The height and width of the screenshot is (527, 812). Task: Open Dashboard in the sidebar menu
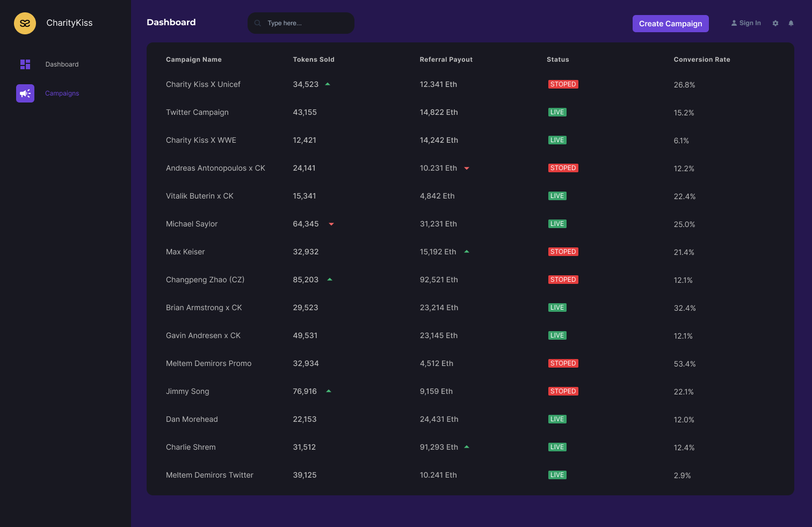tap(62, 64)
